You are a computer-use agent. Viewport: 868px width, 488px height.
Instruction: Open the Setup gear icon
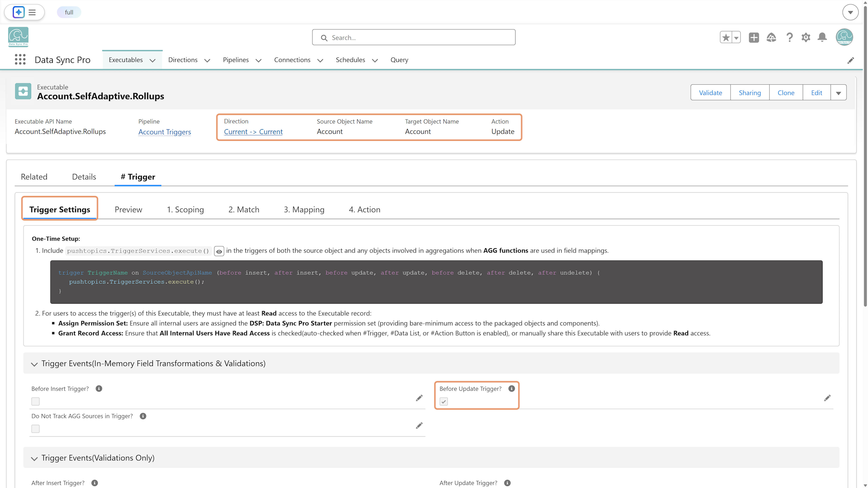(x=806, y=37)
